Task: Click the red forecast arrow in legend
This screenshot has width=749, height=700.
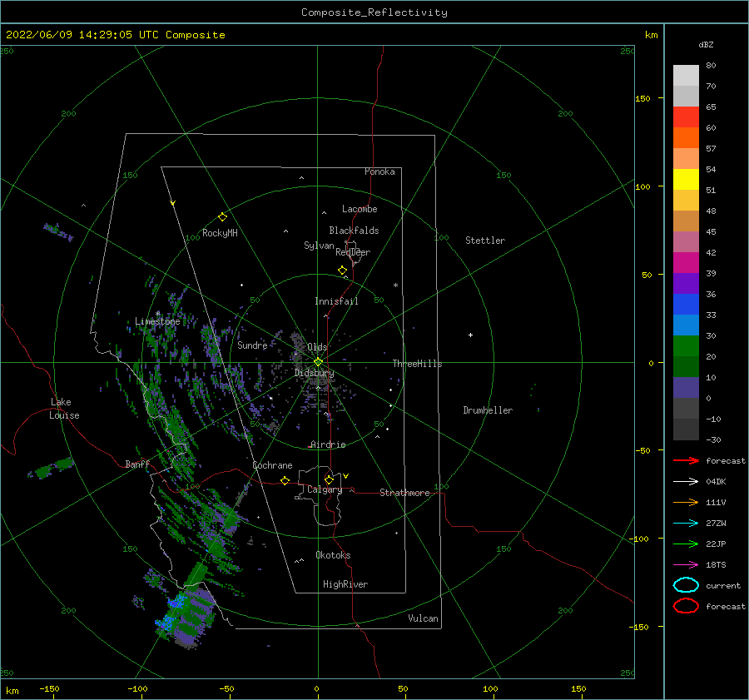Action: point(686,460)
